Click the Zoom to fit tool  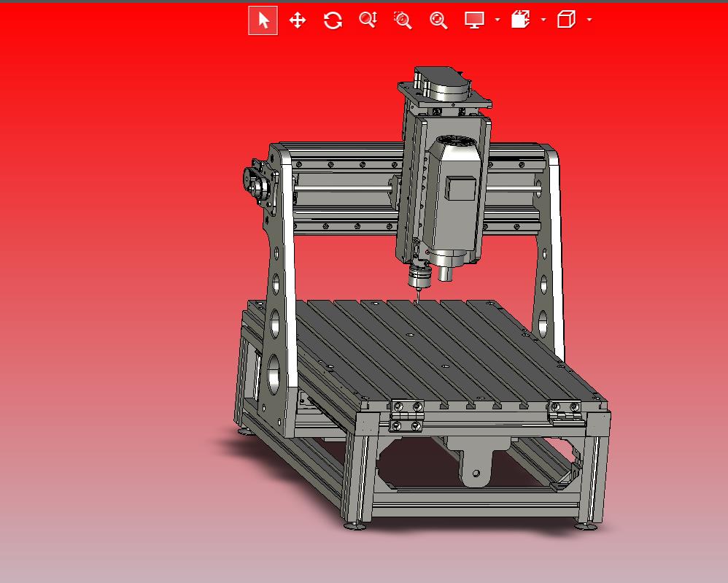438,20
